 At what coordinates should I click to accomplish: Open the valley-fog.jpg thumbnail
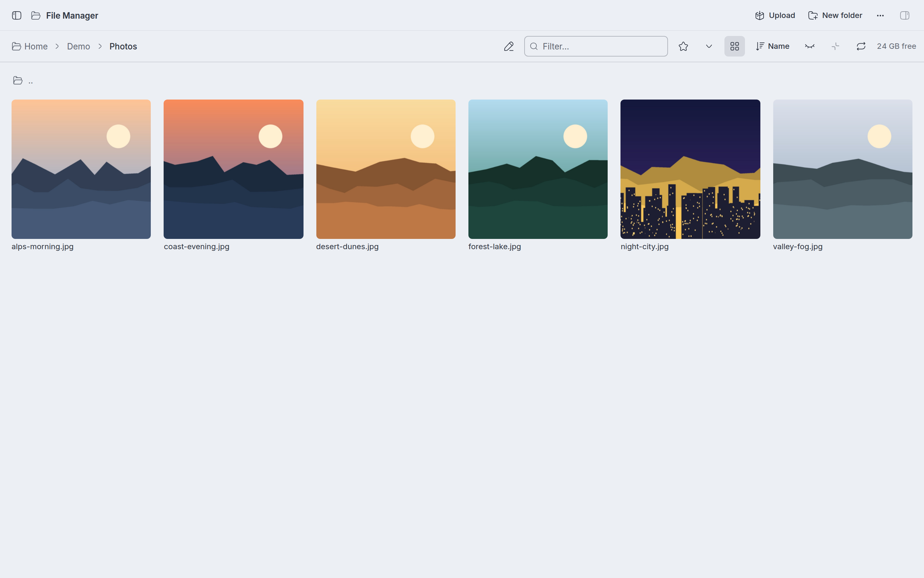tap(842, 169)
